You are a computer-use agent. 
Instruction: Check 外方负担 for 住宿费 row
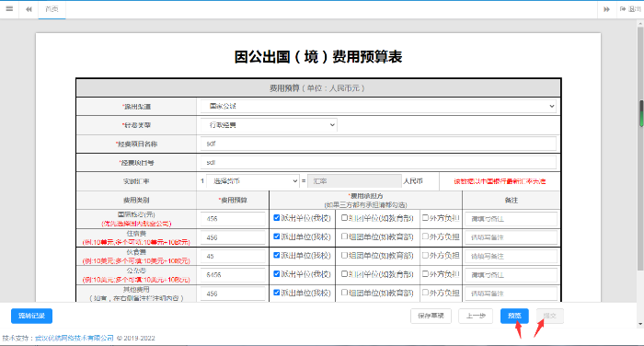click(x=425, y=236)
